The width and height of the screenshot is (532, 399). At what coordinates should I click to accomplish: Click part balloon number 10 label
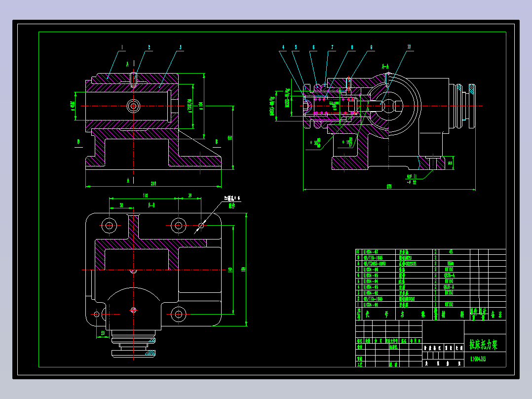click(409, 47)
